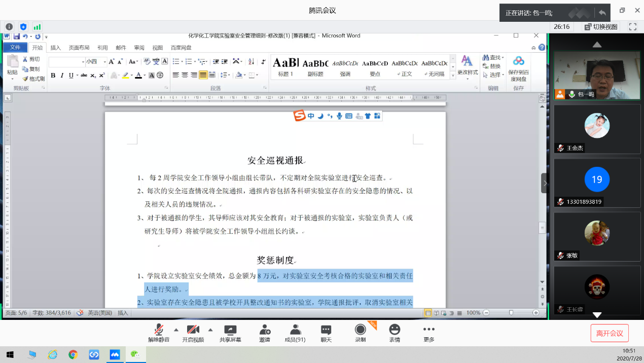The height and width of the screenshot is (363, 644).
Task: Open the Members (成员) list
Action: [x=295, y=333]
